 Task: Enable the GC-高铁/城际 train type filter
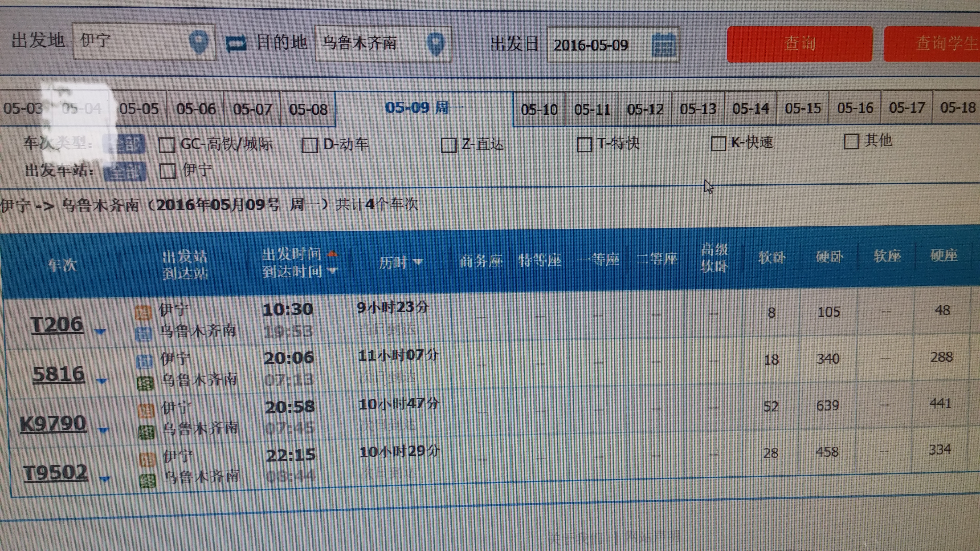[x=167, y=145]
